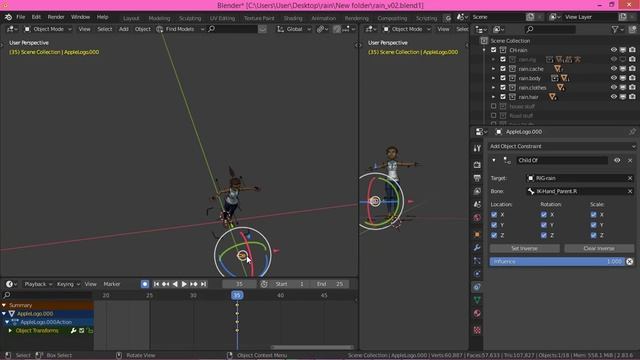
Task: Expand Object Transforms channel group
Action: (x=10, y=331)
